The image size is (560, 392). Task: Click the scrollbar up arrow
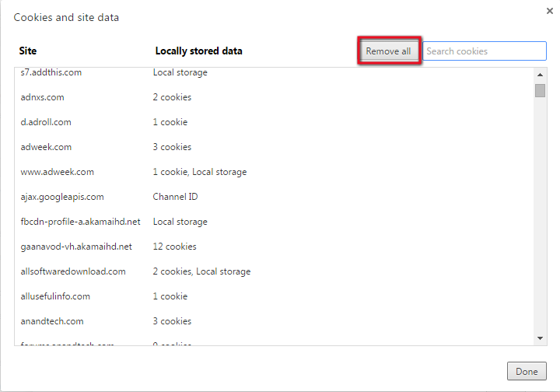click(540, 75)
